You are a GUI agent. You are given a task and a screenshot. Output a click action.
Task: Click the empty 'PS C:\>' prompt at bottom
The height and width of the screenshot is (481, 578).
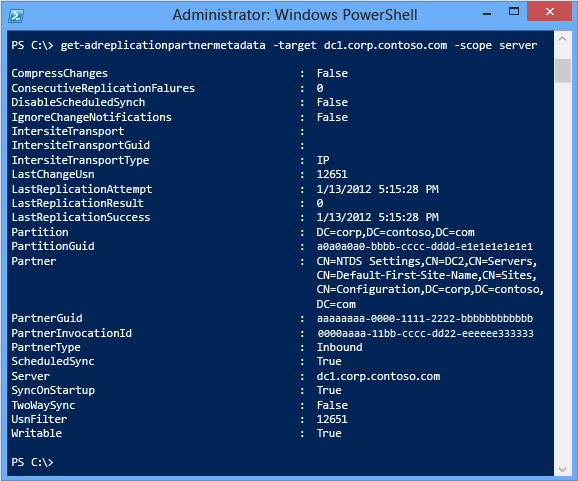click(32, 462)
